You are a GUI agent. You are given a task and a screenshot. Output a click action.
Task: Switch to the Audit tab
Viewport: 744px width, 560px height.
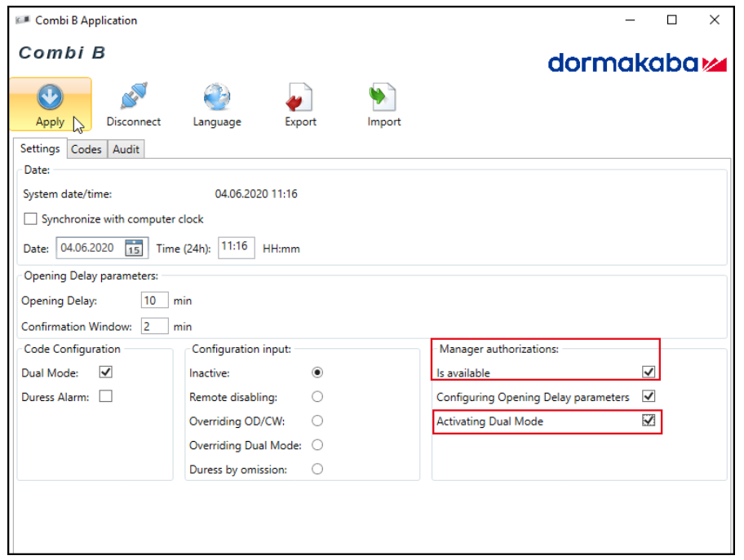pyautogui.click(x=126, y=149)
